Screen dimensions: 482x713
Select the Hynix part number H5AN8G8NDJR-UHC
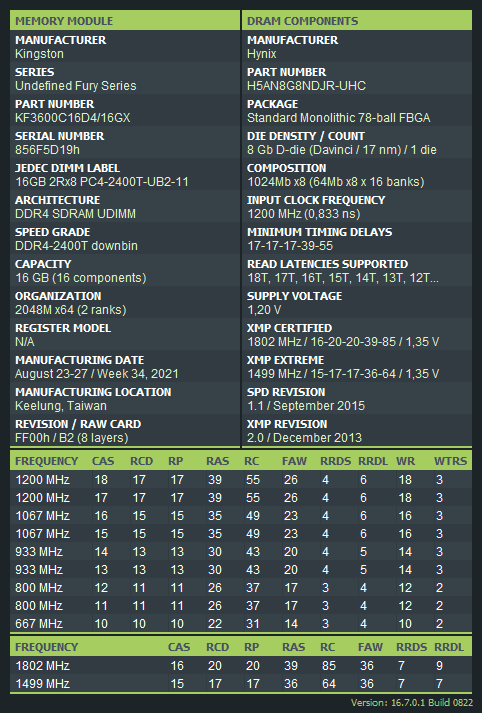(x=306, y=86)
